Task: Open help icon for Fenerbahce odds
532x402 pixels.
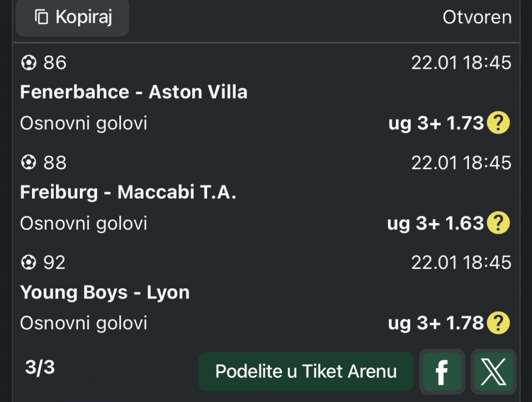Action: [498, 123]
